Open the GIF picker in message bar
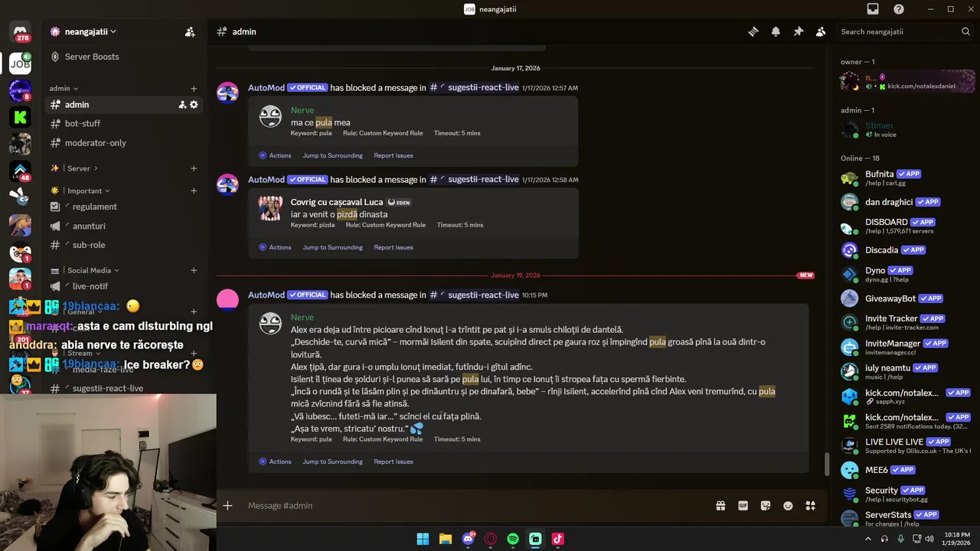The height and width of the screenshot is (551, 980). tap(743, 506)
